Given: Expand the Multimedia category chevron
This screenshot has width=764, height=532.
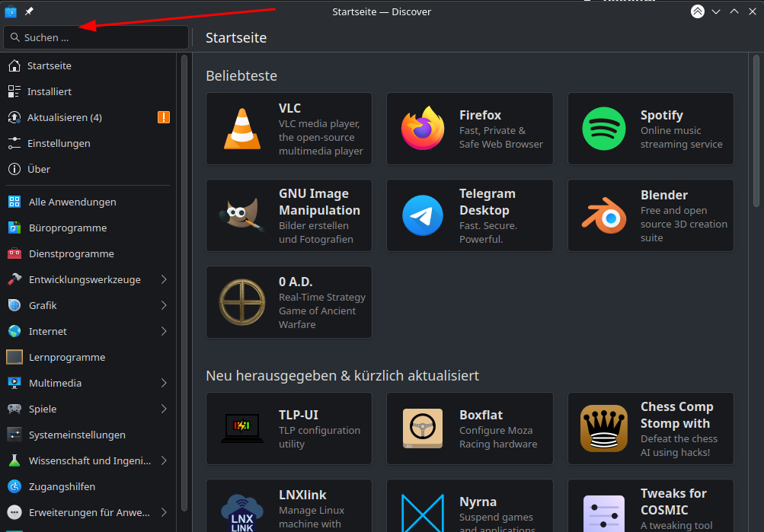Looking at the screenshot, I should [164, 383].
